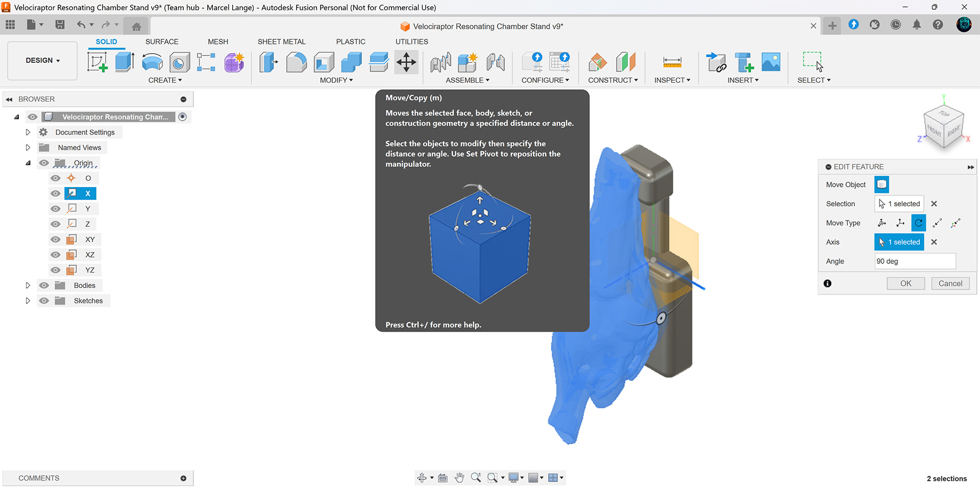980x488 pixels.
Task: Select the Shell tool
Action: (x=324, y=62)
